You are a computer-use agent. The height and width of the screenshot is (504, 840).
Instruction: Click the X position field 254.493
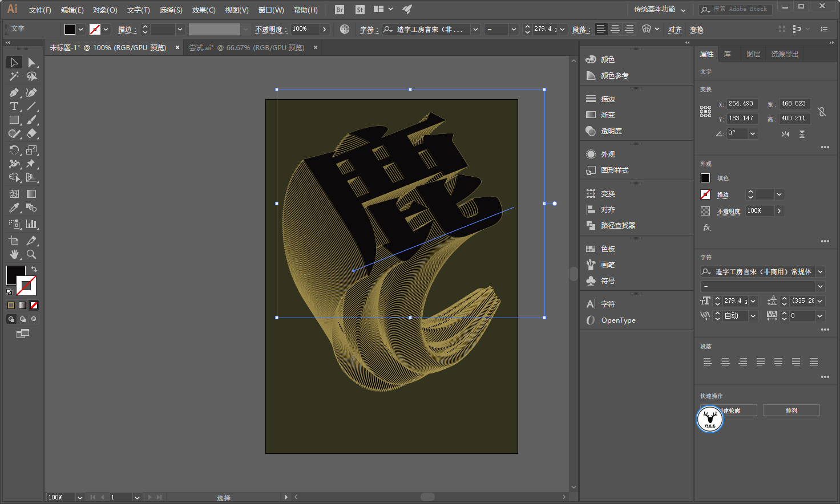click(742, 104)
